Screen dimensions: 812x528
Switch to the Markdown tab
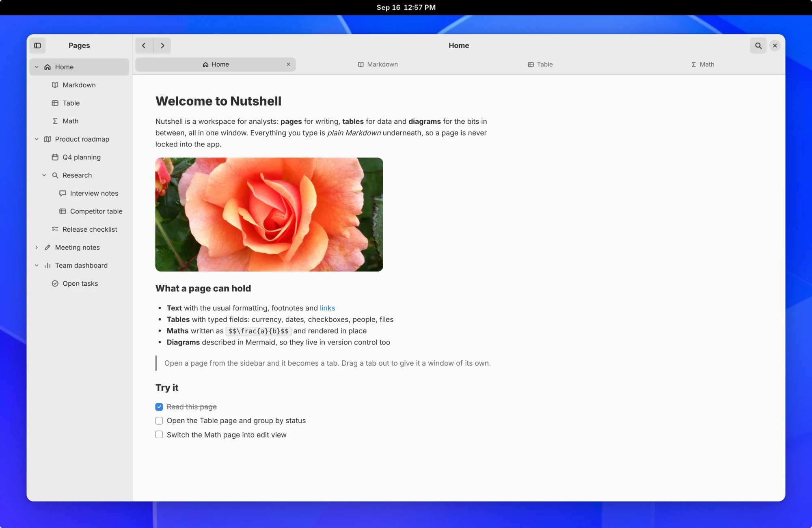(378, 65)
